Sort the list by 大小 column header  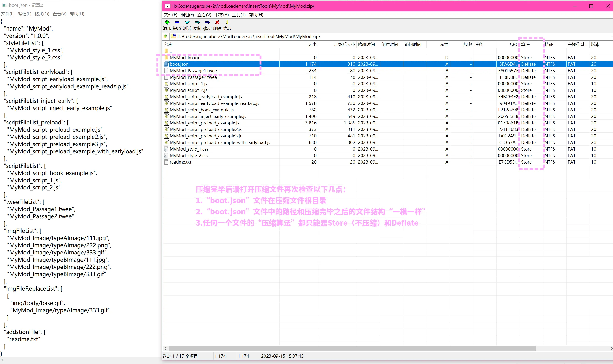pos(312,45)
